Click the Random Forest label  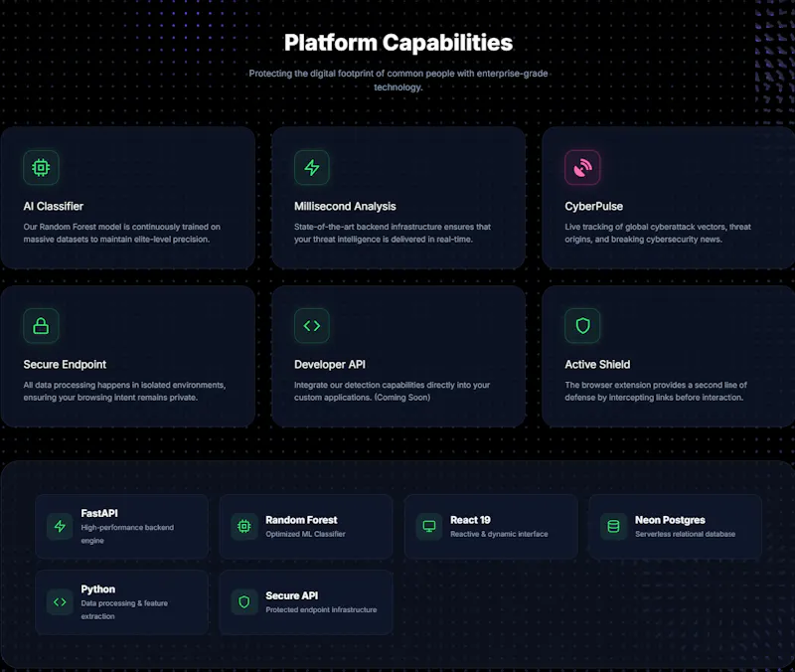pos(301,520)
